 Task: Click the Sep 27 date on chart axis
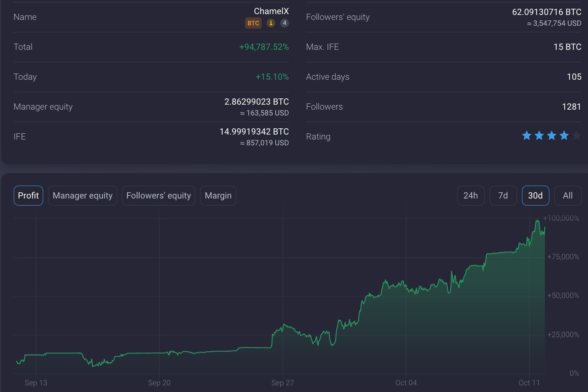tap(282, 382)
